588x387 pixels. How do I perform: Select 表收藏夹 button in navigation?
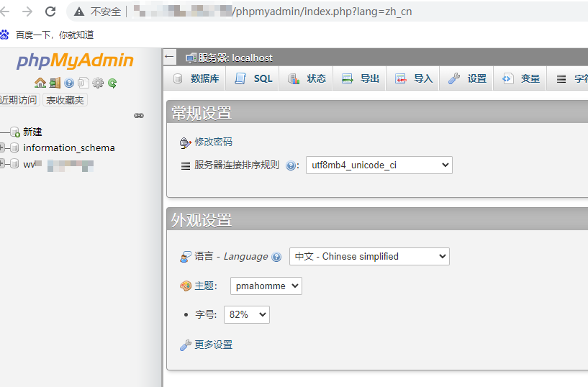tap(65, 100)
